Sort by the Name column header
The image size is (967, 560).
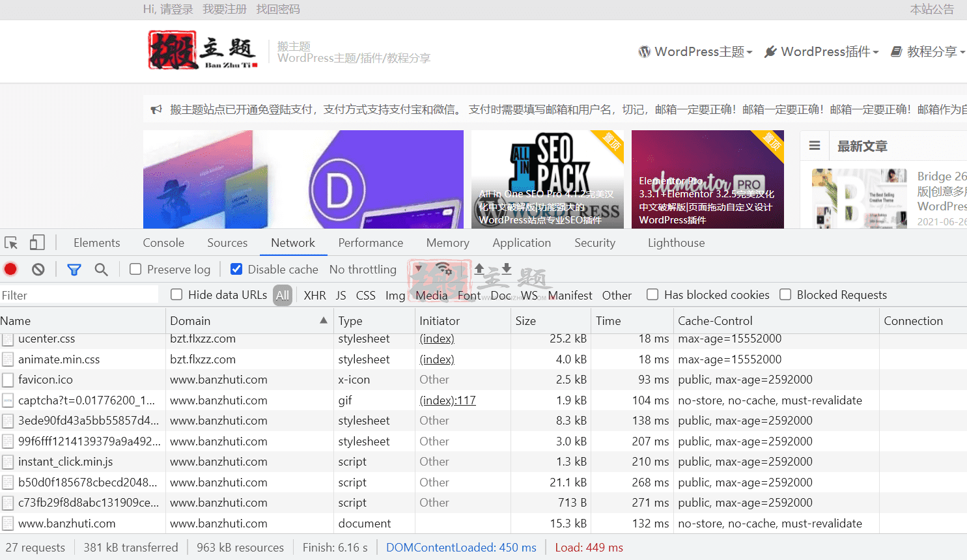point(83,320)
